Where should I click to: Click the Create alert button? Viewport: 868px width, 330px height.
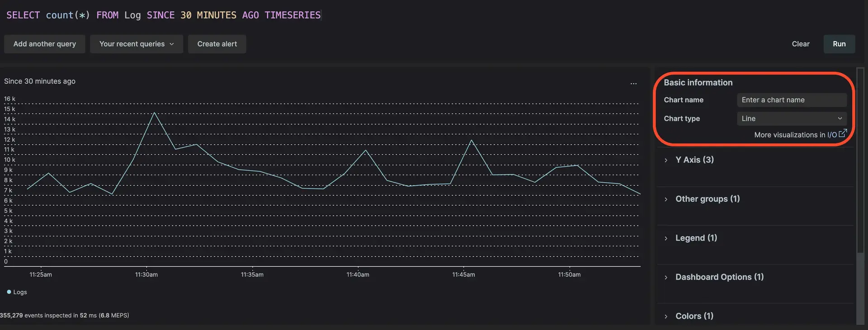click(x=217, y=44)
